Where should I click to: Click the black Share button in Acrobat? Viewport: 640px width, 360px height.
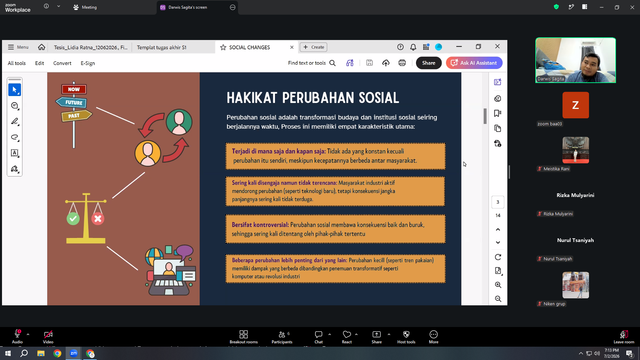(429, 63)
